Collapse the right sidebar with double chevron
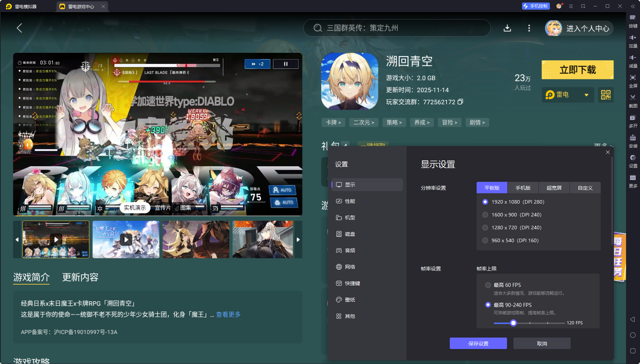Image resolution: width=640 pixels, height=364 pixels. [633, 6]
